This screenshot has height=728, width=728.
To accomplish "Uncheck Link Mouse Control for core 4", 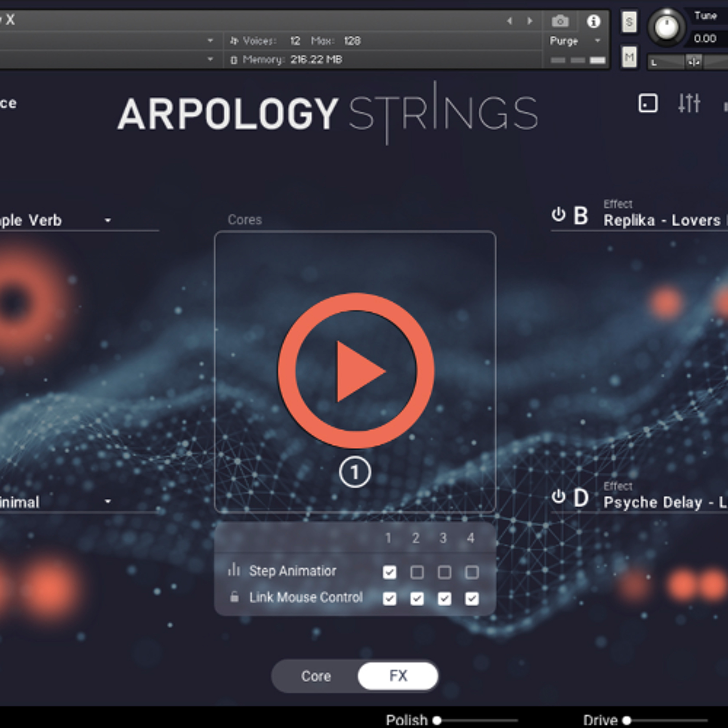I will click(472, 599).
